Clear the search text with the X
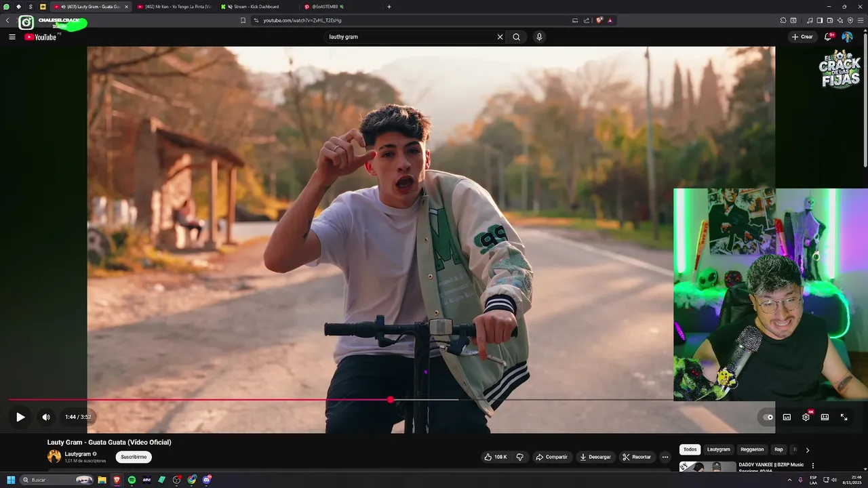 pos(500,37)
